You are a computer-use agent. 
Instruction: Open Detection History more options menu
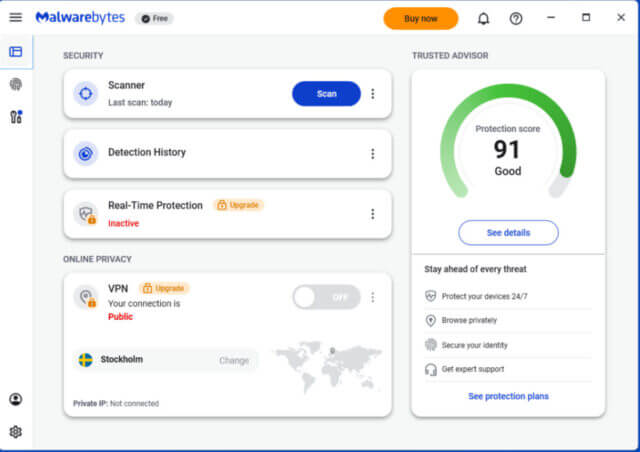coord(373,154)
